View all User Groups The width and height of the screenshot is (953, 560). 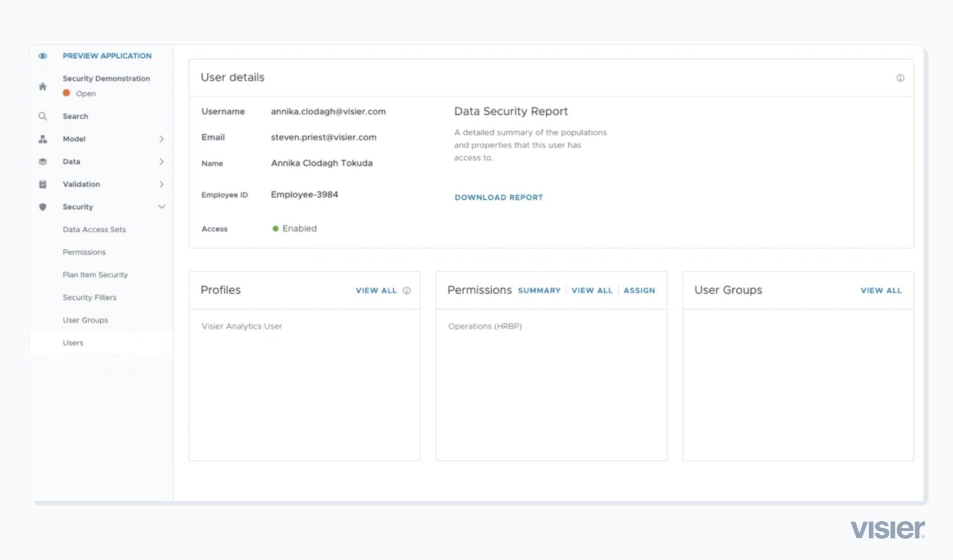coord(881,290)
